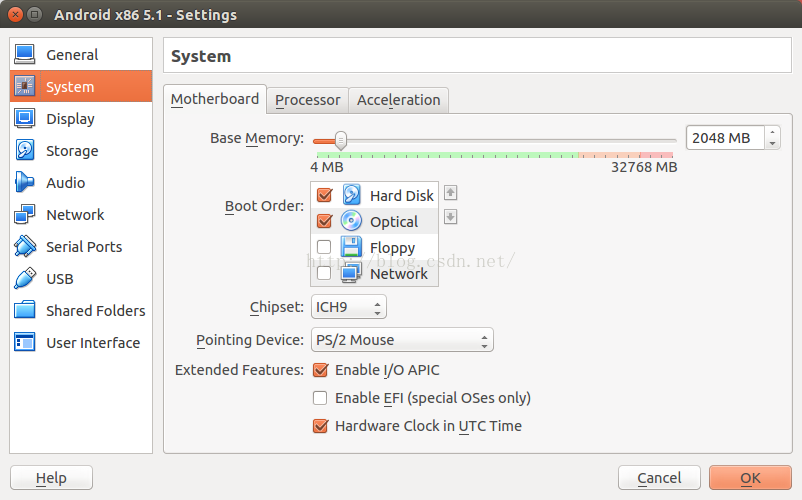802x500 pixels.
Task: Click the User Interface window icon
Action: tap(25, 342)
